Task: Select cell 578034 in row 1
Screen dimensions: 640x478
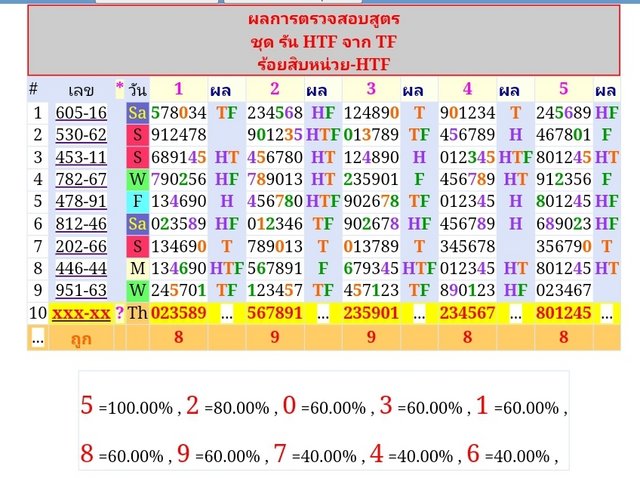Action: [178, 113]
